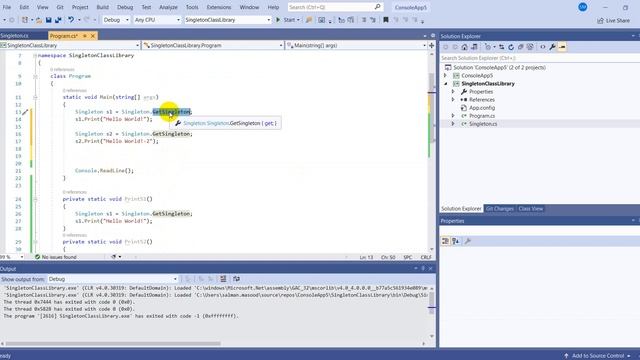Toggle pin on the Program.cs tab
Viewport: 640px width, 360px height.
[85, 36]
